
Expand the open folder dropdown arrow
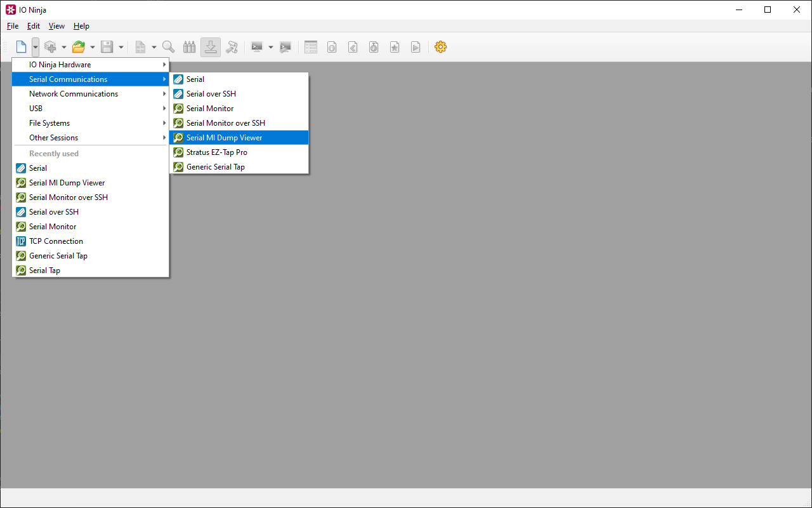click(x=93, y=47)
